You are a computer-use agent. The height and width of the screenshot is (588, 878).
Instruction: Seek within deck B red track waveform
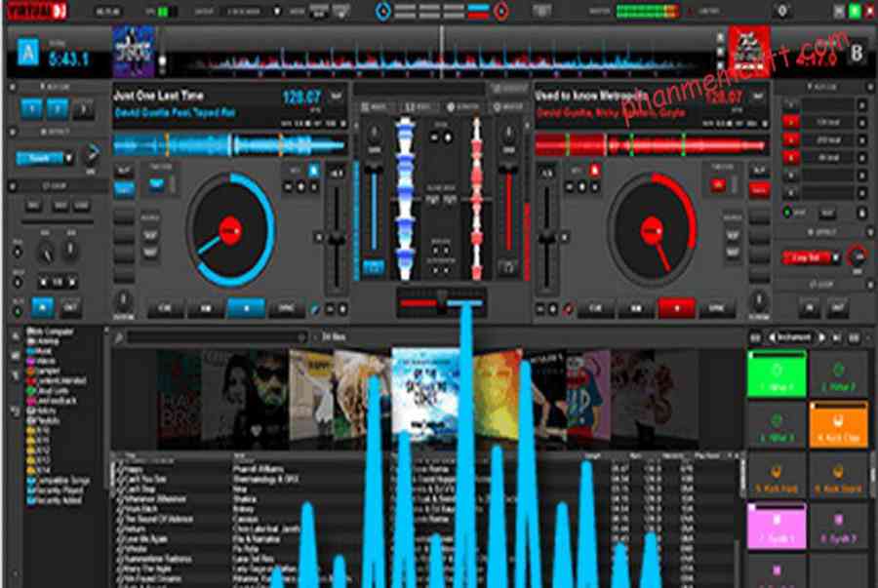pos(651,145)
